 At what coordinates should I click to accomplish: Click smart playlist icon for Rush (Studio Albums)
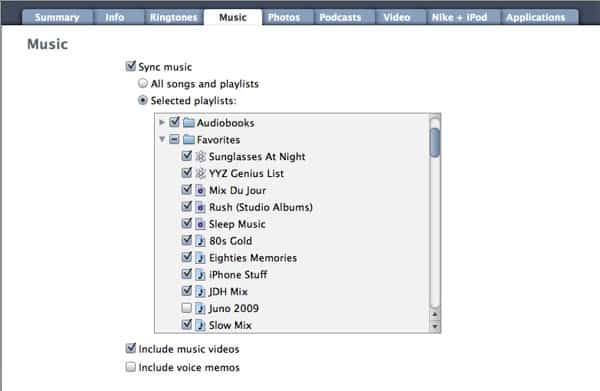pos(201,207)
